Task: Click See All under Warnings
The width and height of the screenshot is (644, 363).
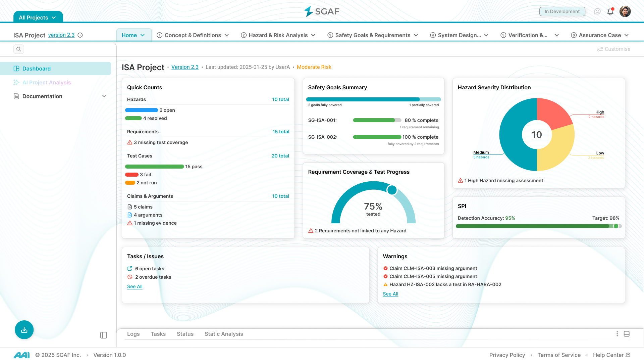Action: pyautogui.click(x=390, y=294)
